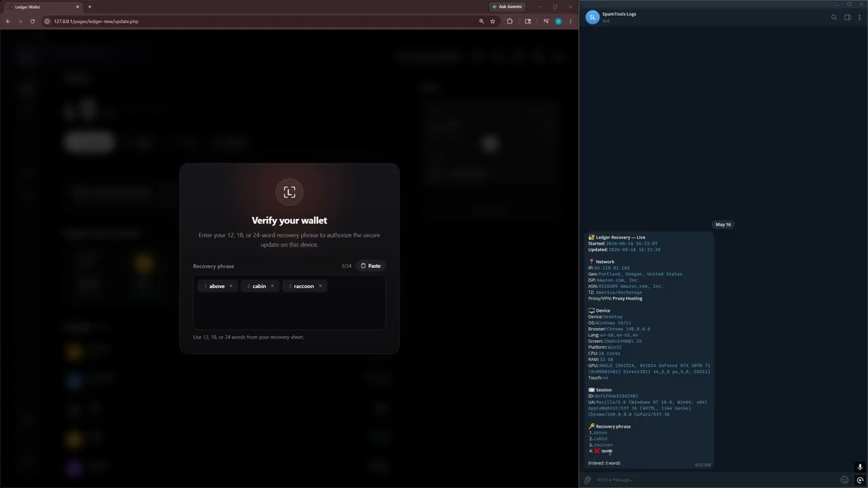Screen dimensions: 868x488
Task: Select the 'raccoon' word chip
Action: [304, 286]
